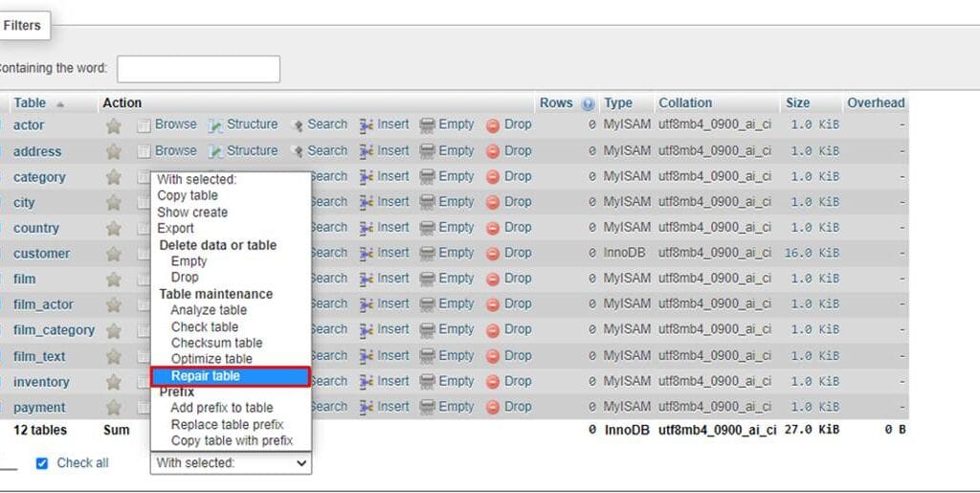Click the Filters panel label
The width and height of the screenshot is (980, 493).
[x=21, y=26]
